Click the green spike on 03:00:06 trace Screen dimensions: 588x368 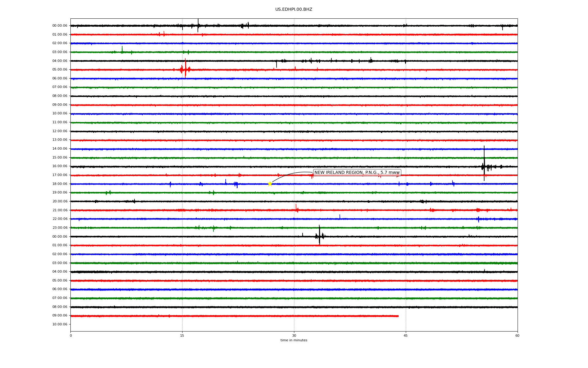(x=122, y=50)
